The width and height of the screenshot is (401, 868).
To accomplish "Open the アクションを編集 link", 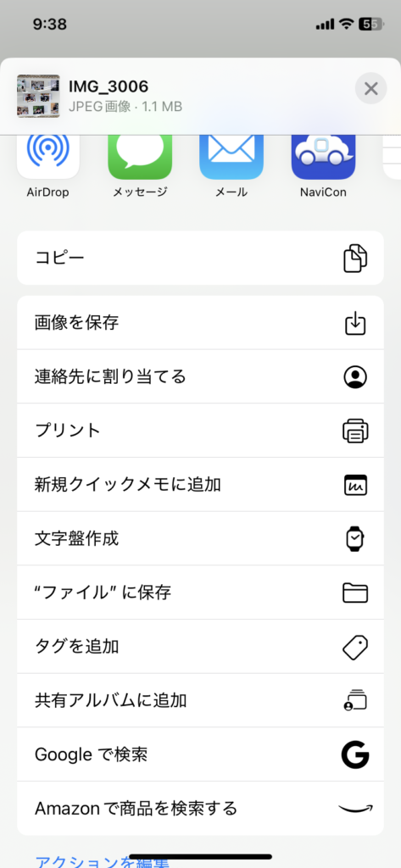I will 102,861.
